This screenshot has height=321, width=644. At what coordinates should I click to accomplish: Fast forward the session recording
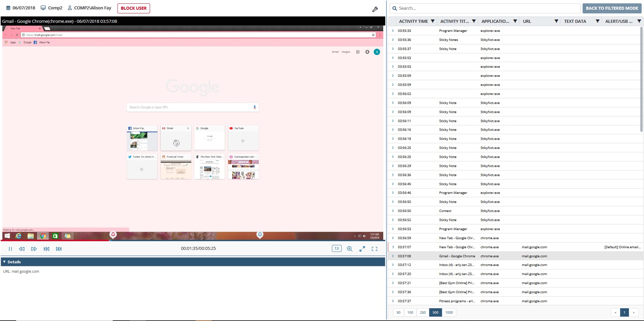coord(34,249)
